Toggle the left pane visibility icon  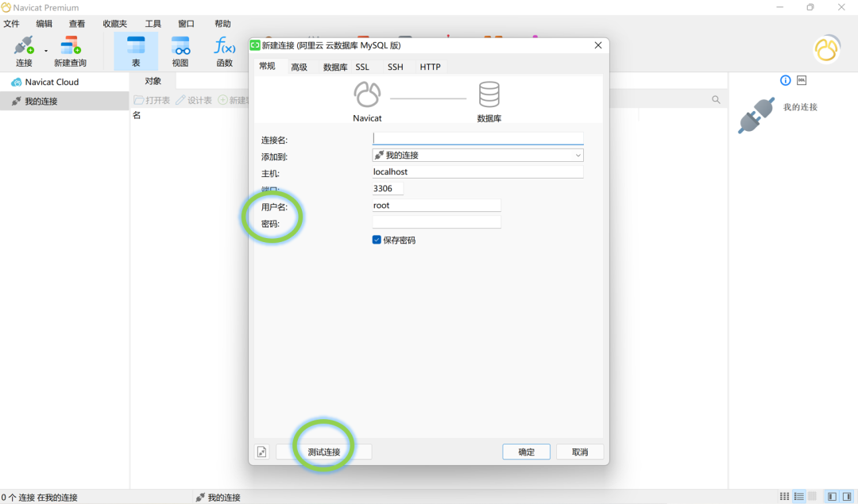[x=833, y=496]
